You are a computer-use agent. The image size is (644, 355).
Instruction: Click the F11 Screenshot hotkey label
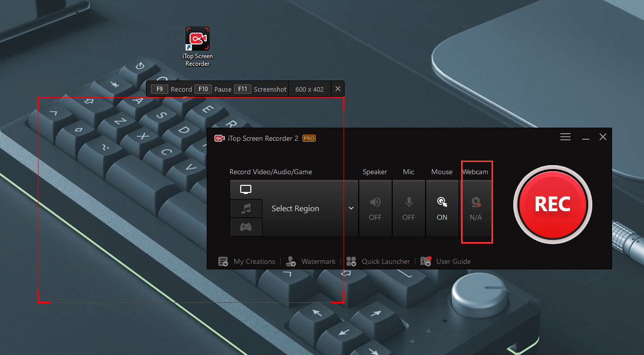click(x=260, y=89)
